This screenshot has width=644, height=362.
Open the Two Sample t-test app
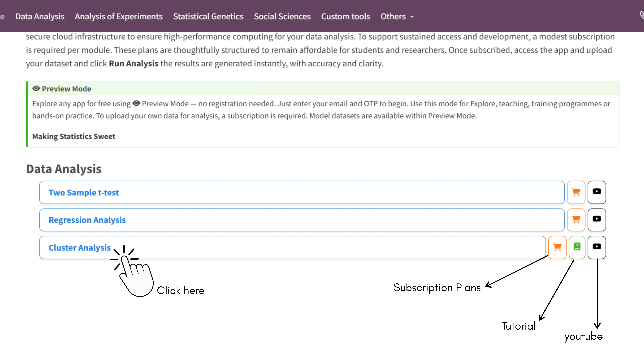(83, 192)
